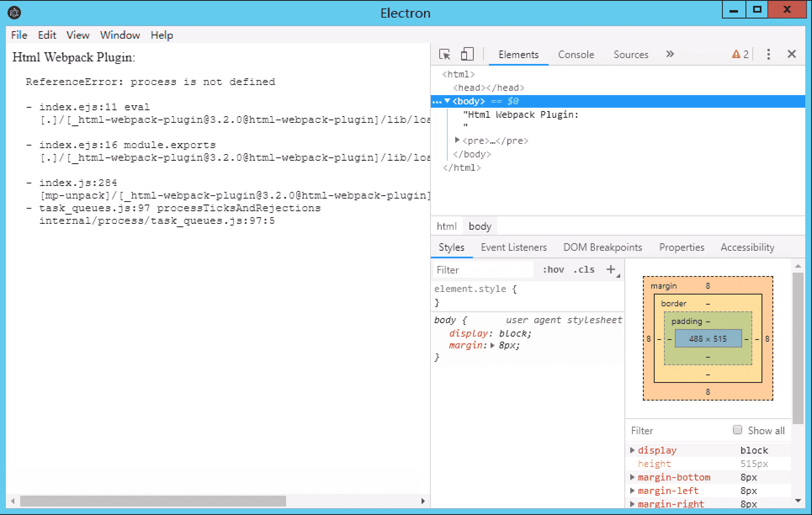Click the warnings count indicator
This screenshot has width=812, height=515.
(x=740, y=54)
